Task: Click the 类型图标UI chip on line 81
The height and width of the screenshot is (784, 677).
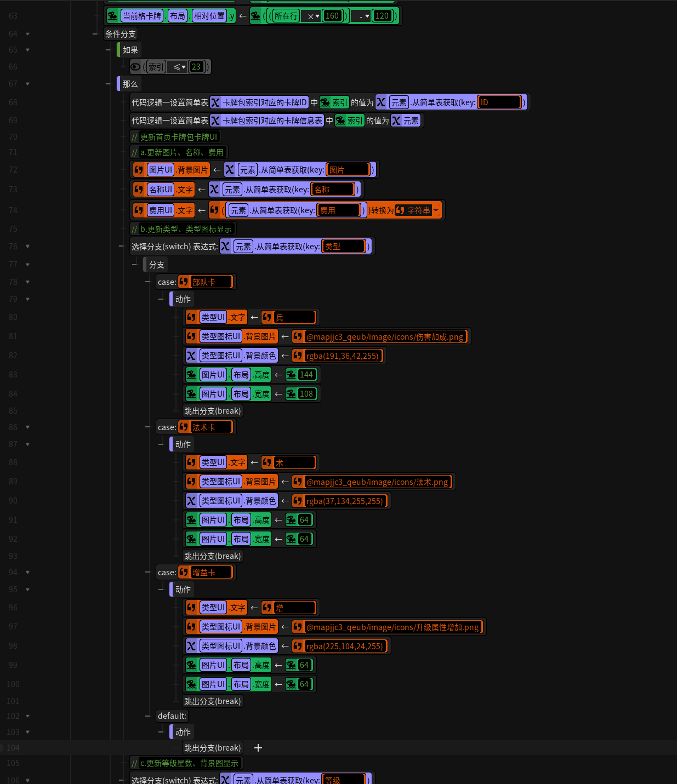Action: (221, 336)
